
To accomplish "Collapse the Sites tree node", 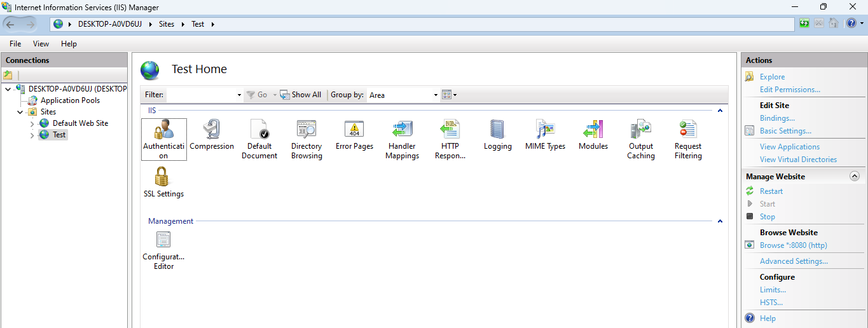I will (20, 112).
